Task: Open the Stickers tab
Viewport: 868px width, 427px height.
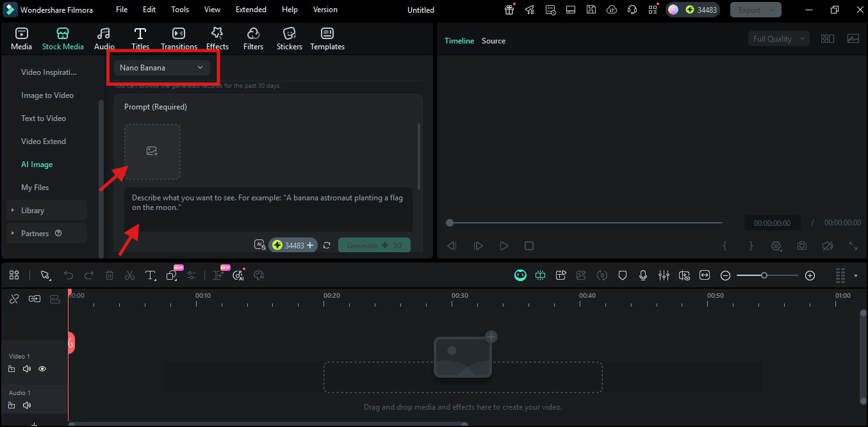Action: point(290,38)
